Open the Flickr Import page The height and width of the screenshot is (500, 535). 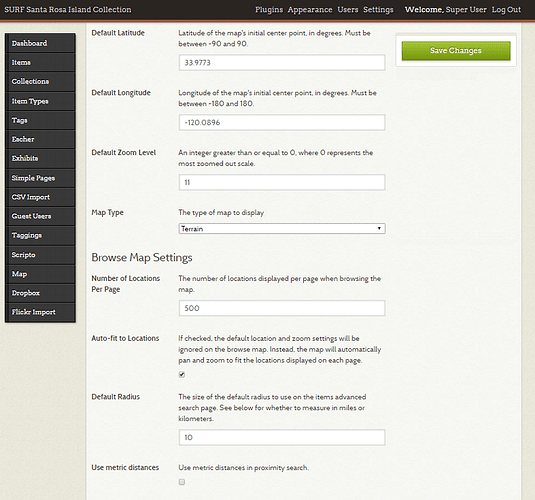pyautogui.click(x=40, y=312)
